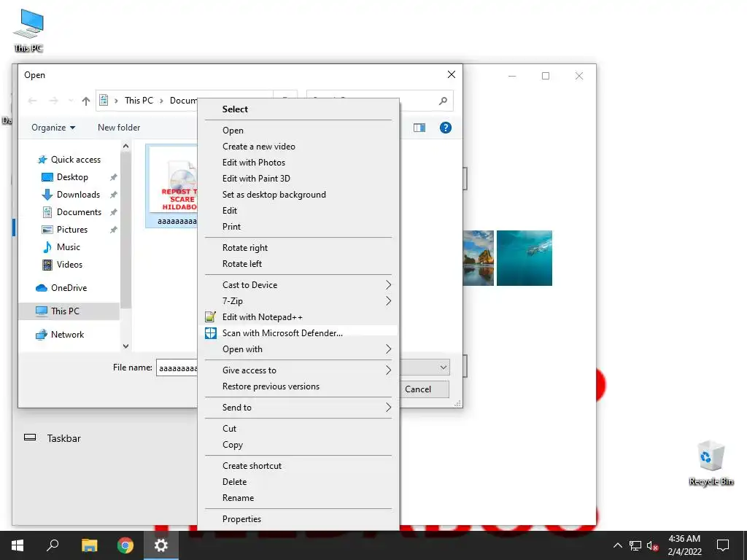Click the Help question mark icon
This screenshot has height=560, width=747.
(x=446, y=128)
